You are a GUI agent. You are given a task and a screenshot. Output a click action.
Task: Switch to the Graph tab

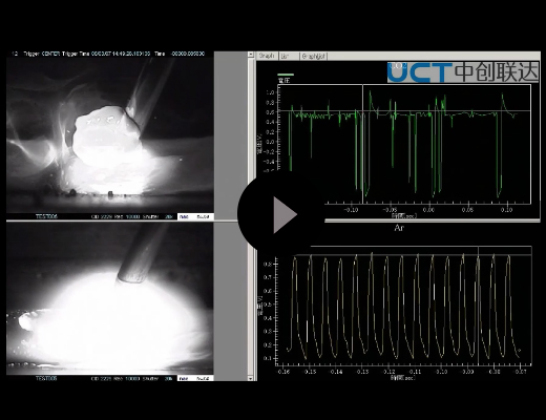267,56
